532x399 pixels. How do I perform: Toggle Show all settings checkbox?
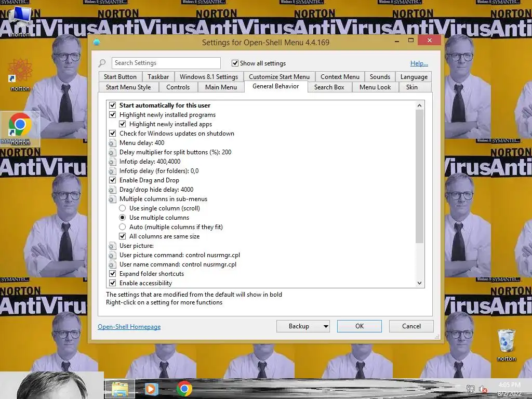[x=235, y=63]
